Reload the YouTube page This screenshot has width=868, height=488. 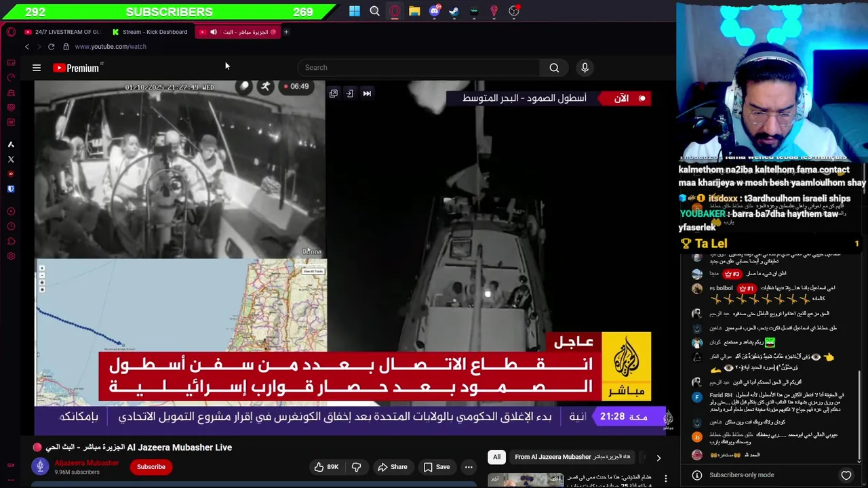coord(51,47)
